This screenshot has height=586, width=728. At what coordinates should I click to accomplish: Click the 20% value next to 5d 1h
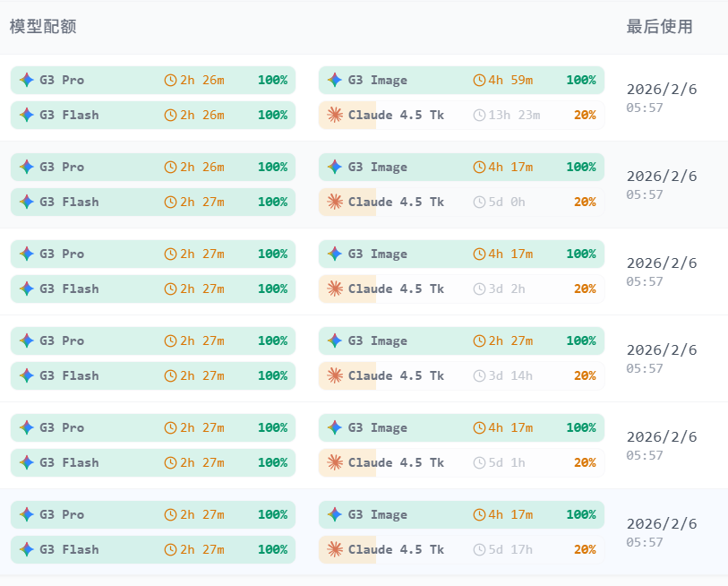(x=585, y=462)
